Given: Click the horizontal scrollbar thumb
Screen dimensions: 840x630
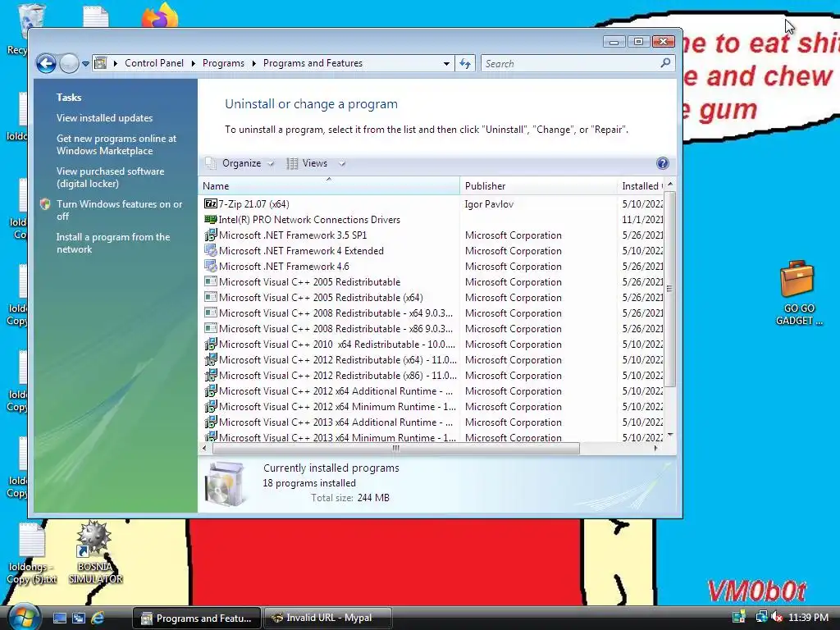Looking at the screenshot, I should pos(396,449).
